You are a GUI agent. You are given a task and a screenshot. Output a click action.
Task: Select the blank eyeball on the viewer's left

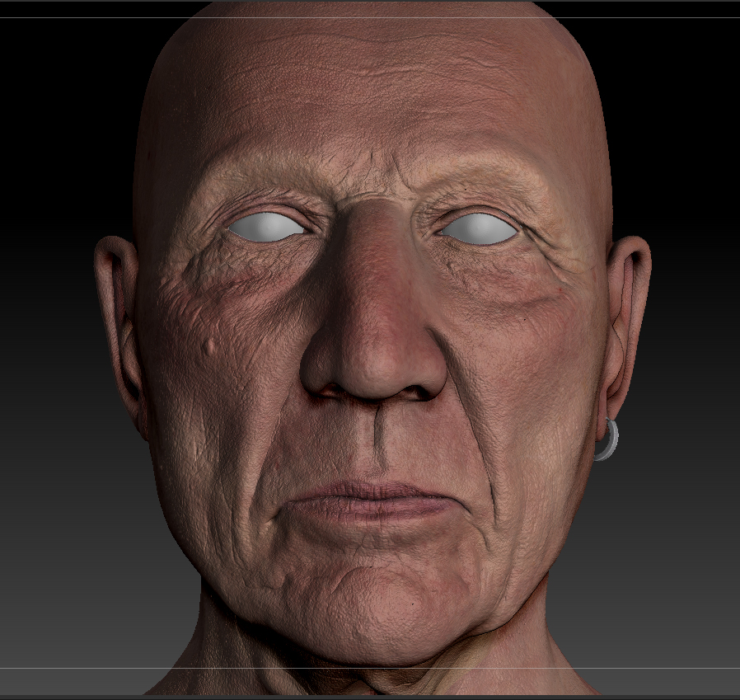coord(267,228)
